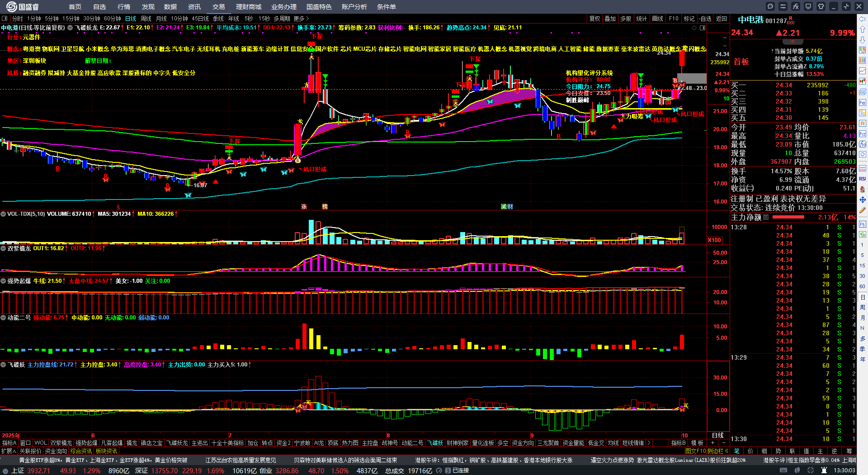This screenshot has width=868, height=475.
Task: Open F10 company info sidebar icon
Action: click(x=863, y=103)
